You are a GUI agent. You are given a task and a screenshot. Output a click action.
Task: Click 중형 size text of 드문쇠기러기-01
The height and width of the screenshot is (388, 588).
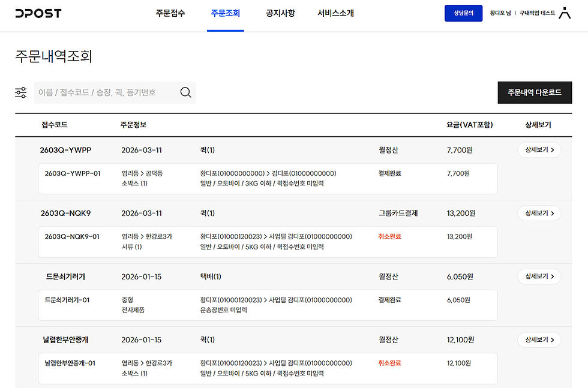[127, 300]
